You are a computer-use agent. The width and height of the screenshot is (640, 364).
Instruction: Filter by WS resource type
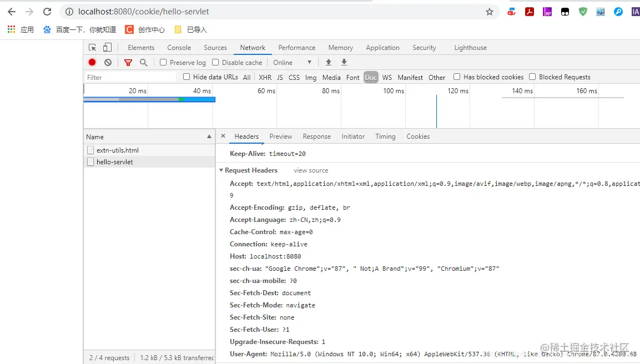point(387,77)
